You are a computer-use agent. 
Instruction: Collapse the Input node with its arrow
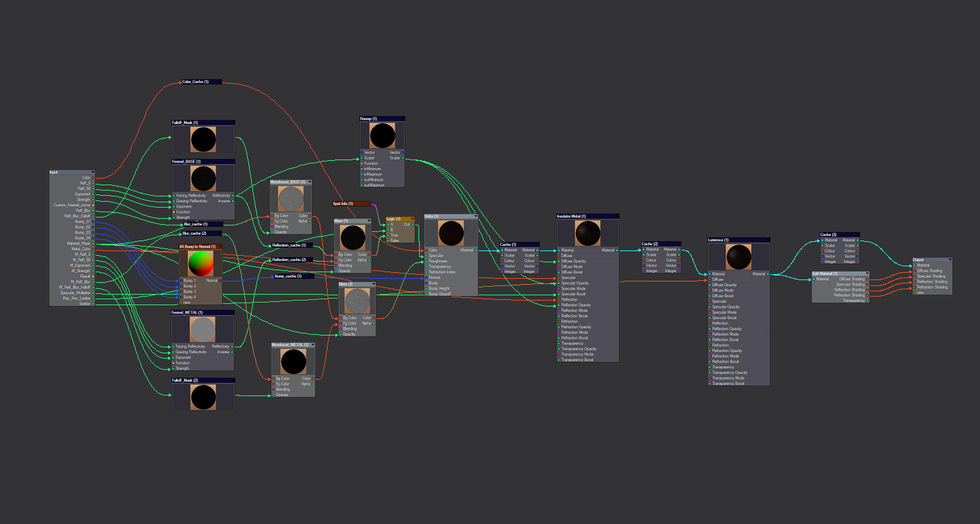coord(92,173)
